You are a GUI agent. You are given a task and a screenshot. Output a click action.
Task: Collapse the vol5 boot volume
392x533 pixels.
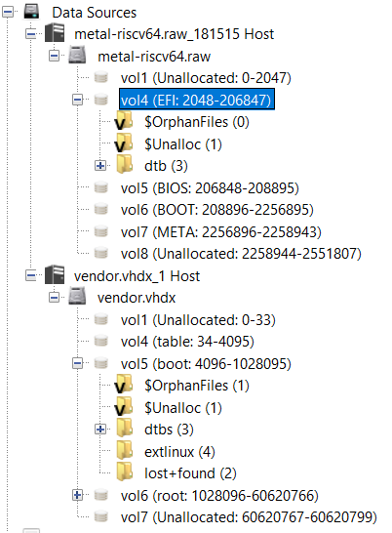point(77,363)
